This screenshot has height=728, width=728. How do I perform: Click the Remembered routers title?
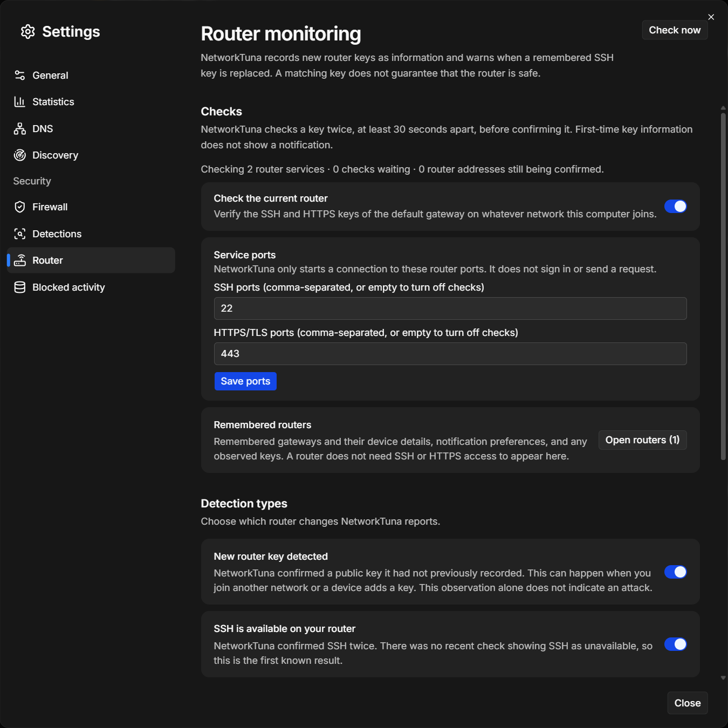(x=263, y=425)
